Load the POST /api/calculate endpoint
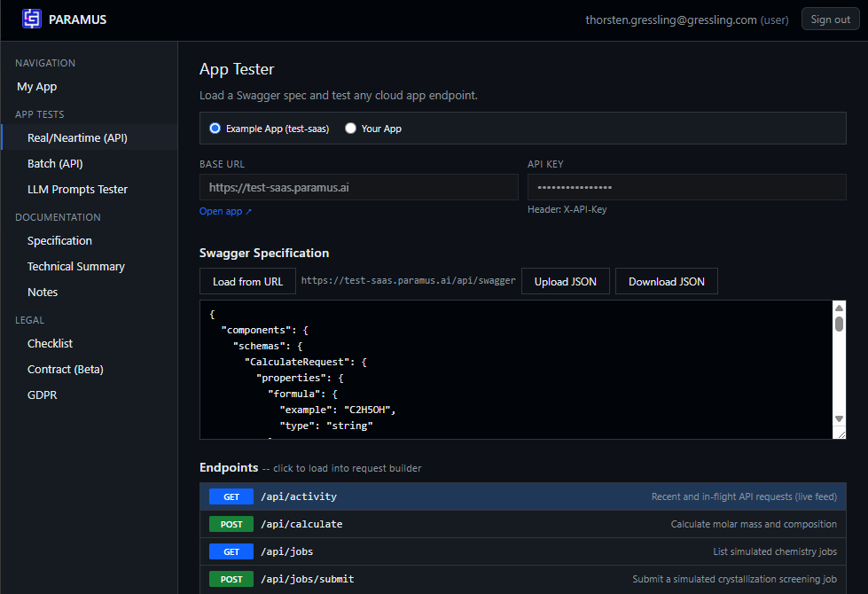868x594 pixels. [522, 524]
